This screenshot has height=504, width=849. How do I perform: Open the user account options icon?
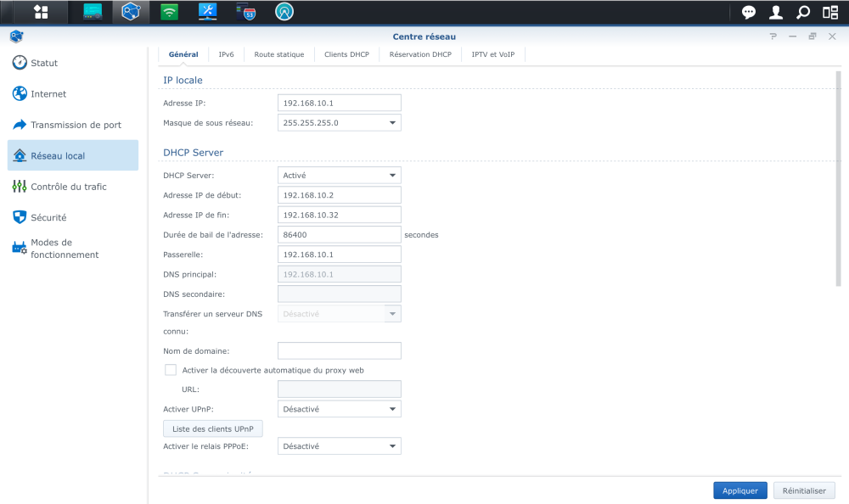(776, 12)
